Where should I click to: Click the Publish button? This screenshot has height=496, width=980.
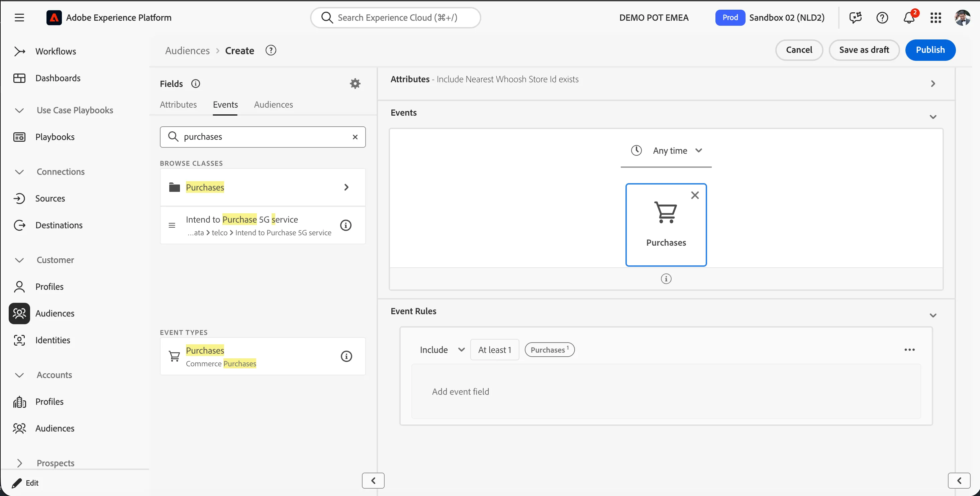click(x=930, y=50)
